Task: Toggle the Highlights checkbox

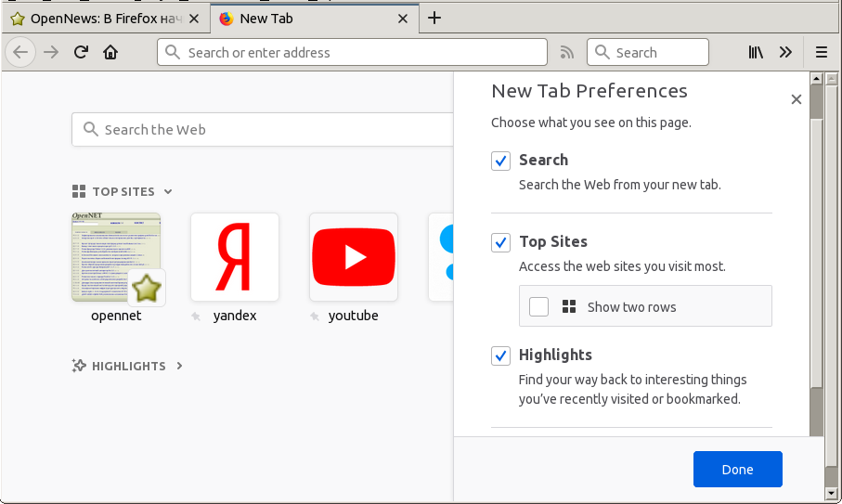Action: [x=501, y=355]
